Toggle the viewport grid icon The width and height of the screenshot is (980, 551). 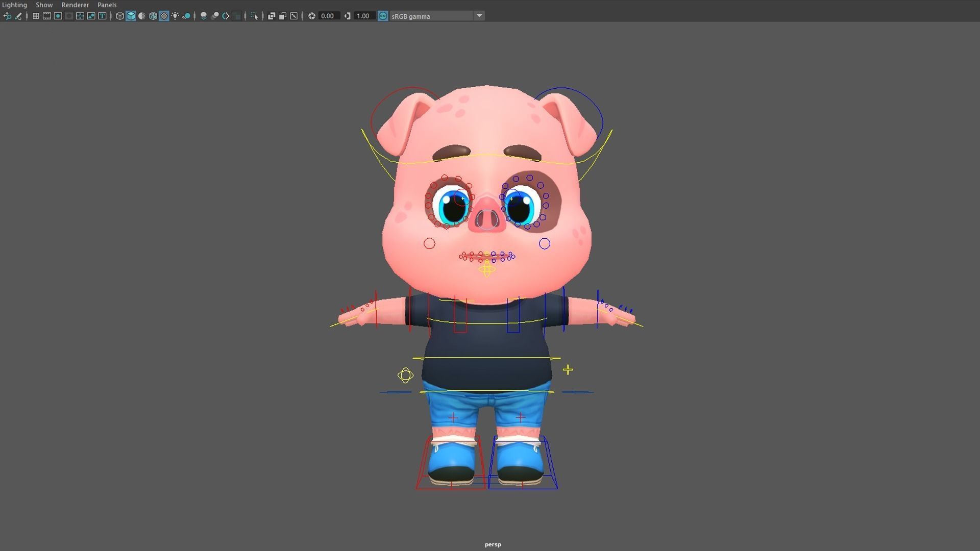(x=36, y=16)
